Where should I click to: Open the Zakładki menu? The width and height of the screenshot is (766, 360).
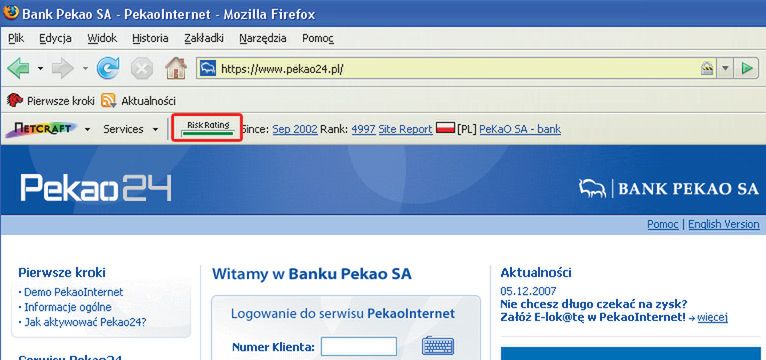[x=204, y=38]
